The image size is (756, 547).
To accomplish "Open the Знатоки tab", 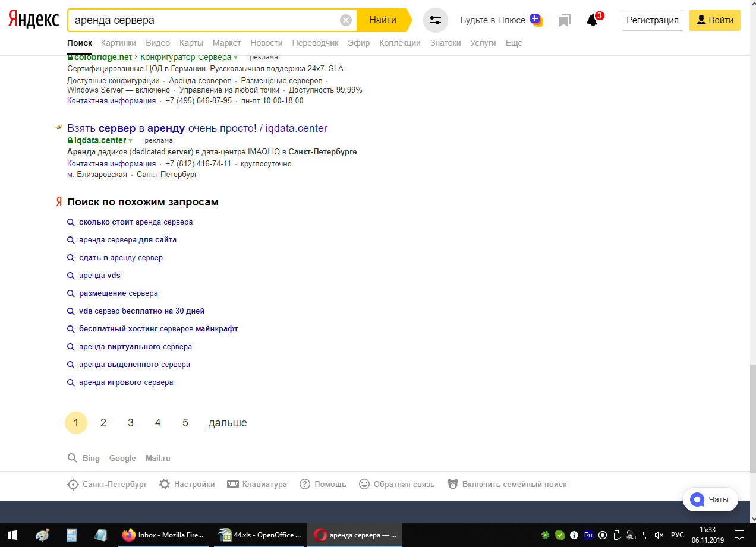I will click(x=445, y=43).
